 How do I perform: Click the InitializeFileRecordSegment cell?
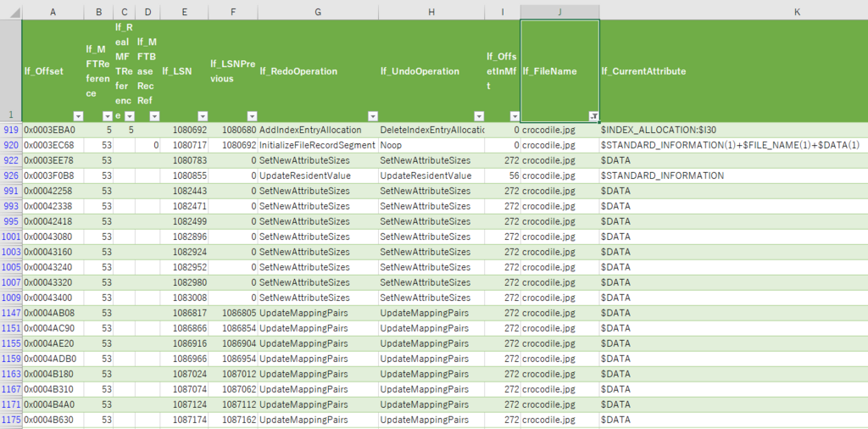point(319,145)
